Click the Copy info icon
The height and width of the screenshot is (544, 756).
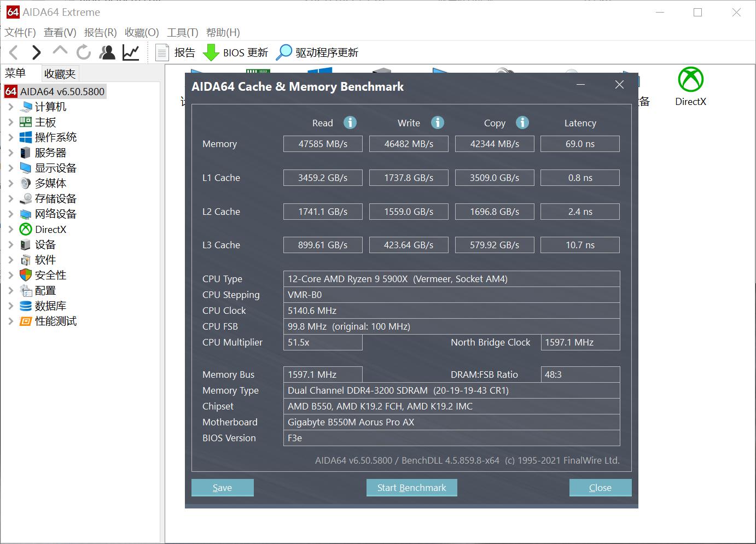pos(522,122)
